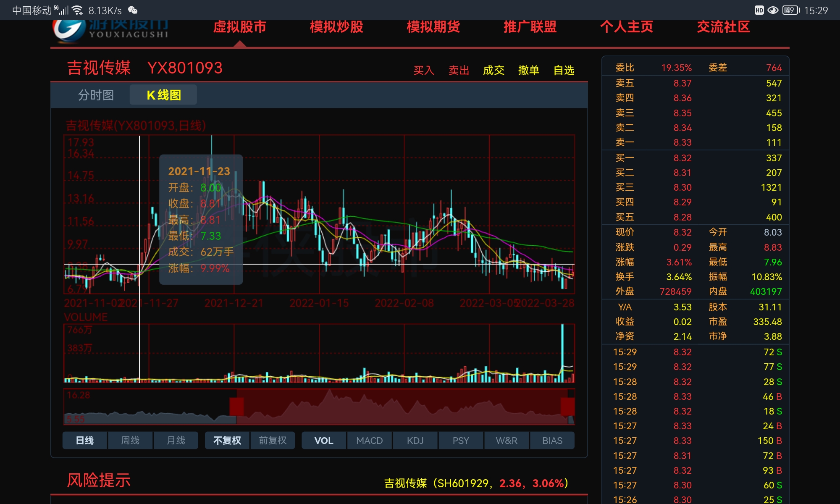Viewport: 840px width, 504px height.
Task: Show the PSY indicator
Action: (x=461, y=440)
